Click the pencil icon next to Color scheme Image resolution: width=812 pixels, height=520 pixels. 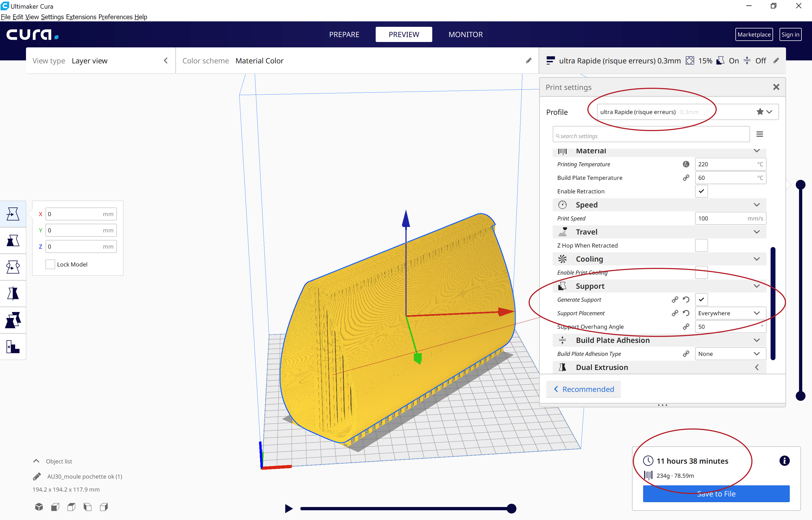529,60
